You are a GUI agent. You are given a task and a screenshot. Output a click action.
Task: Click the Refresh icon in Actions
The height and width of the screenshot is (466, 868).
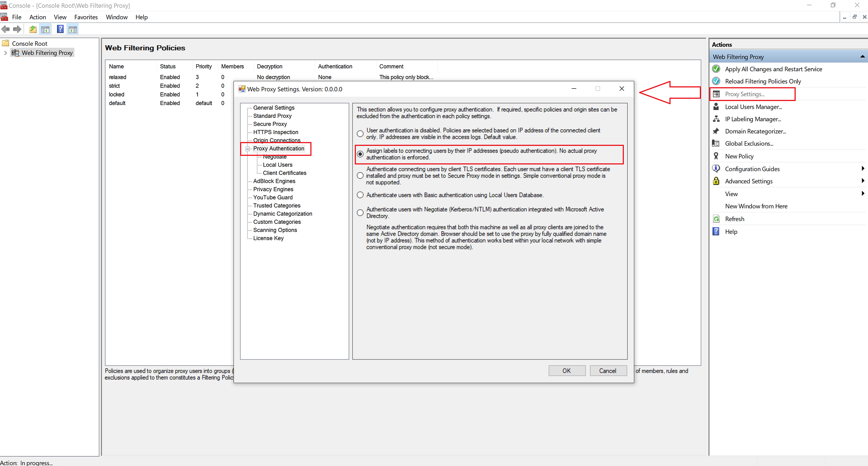coord(716,219)
